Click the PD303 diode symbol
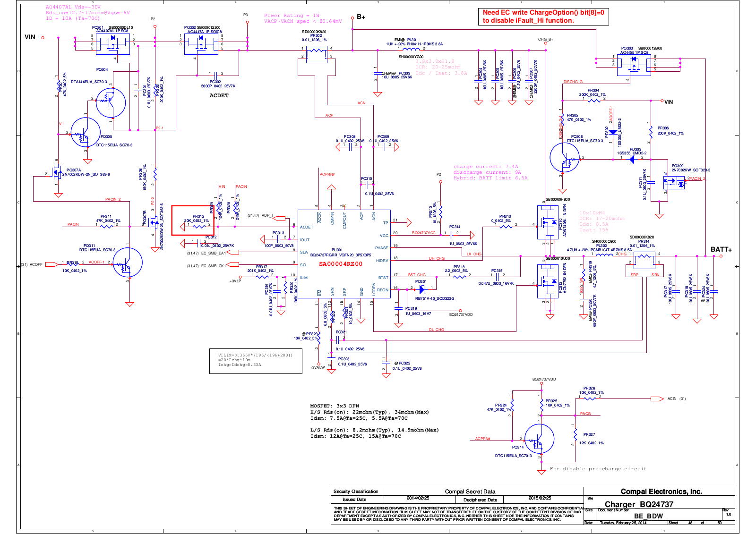Viewport: 756px width, 534px height. click(x=631, y=159)
